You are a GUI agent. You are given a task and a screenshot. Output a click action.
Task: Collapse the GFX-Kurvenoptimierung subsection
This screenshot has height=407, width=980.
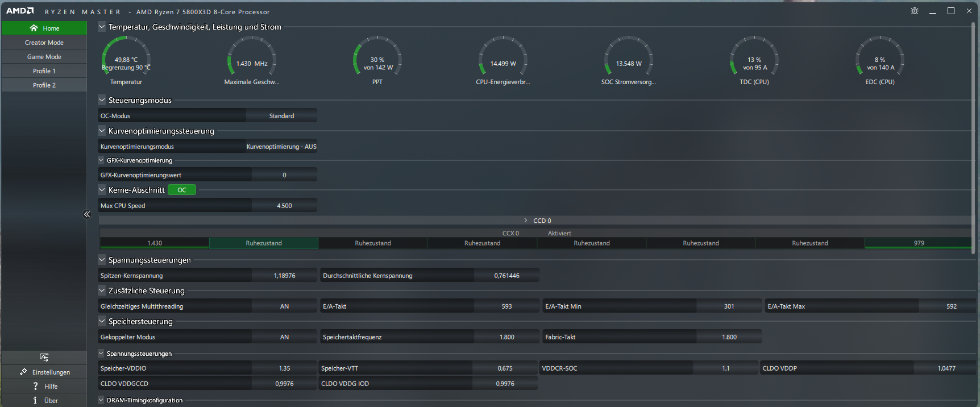click(x=101, y=160)
